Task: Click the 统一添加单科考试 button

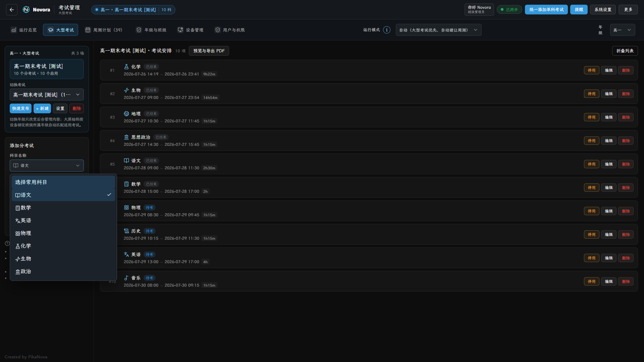Action: (546, 10)
